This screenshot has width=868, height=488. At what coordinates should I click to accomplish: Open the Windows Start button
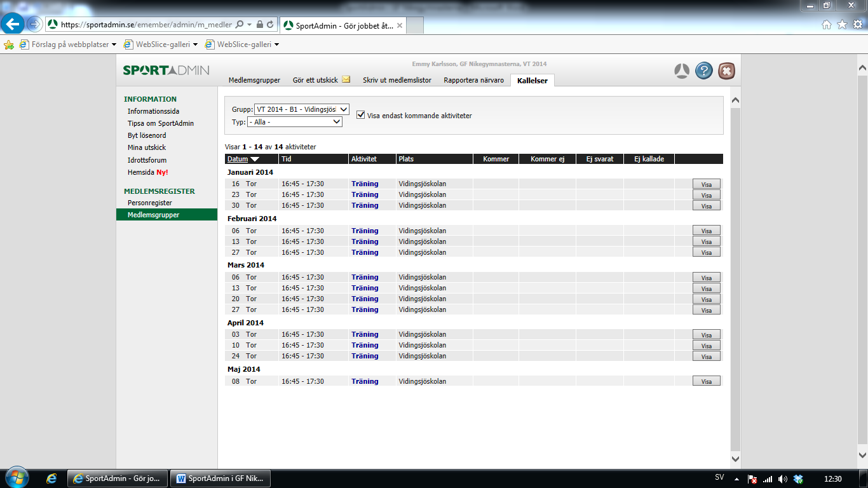[16, 478]
